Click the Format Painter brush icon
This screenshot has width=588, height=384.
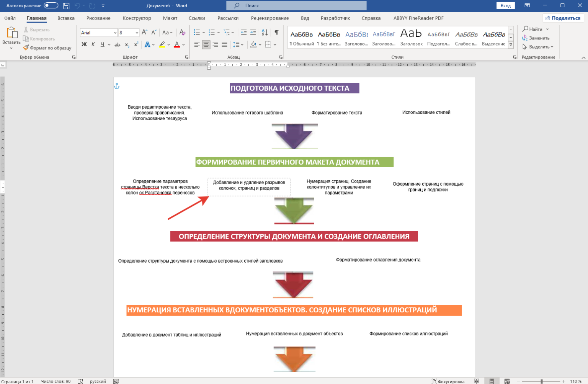[26, 48]
